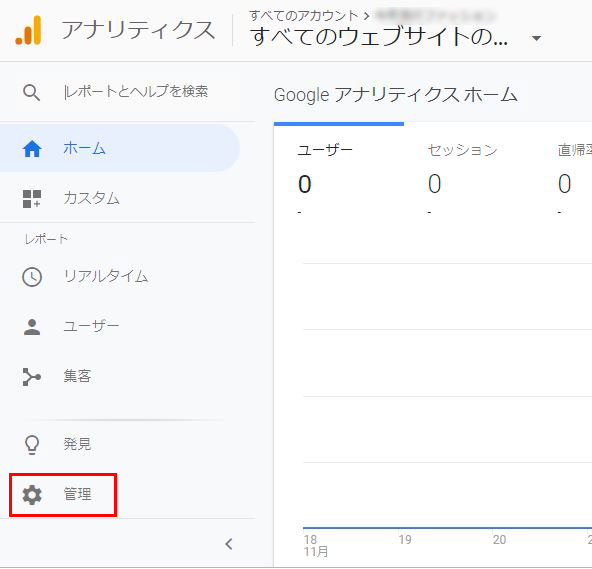Open the 管理 admin page label
This screenshot has height=569, width=592.
77,495
